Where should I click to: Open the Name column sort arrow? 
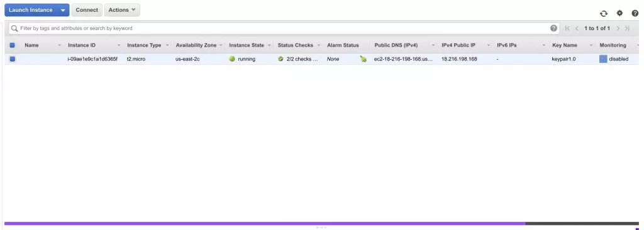(60, 45)
